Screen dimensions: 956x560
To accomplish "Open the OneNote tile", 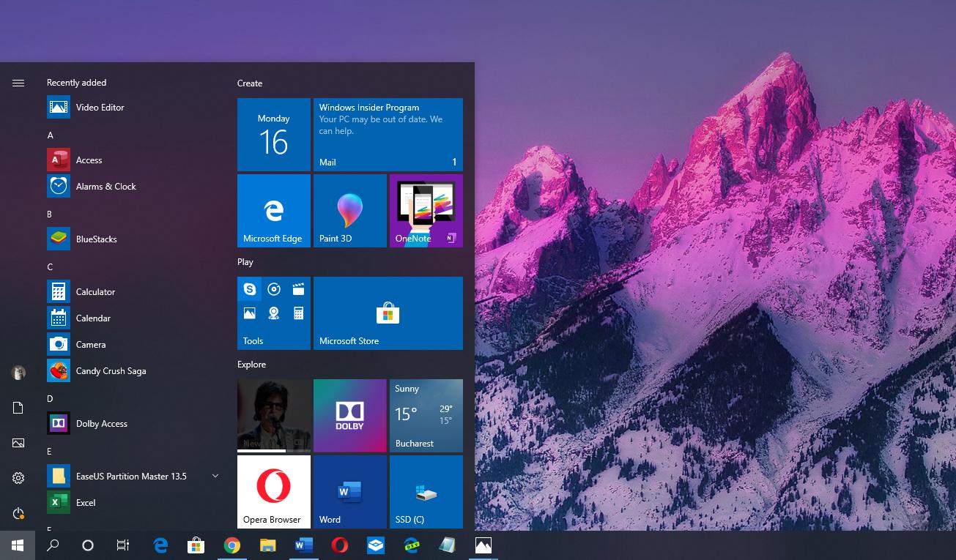I will 426,211.
